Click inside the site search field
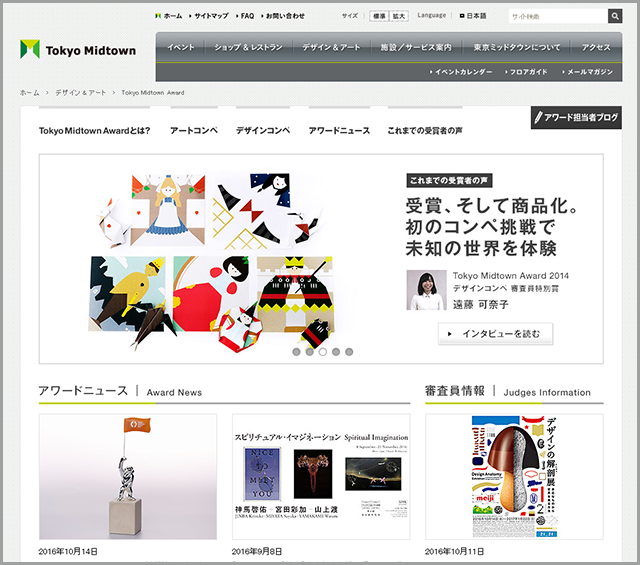Viewport: 640px width, 565px height. click(x=558, y=16)
